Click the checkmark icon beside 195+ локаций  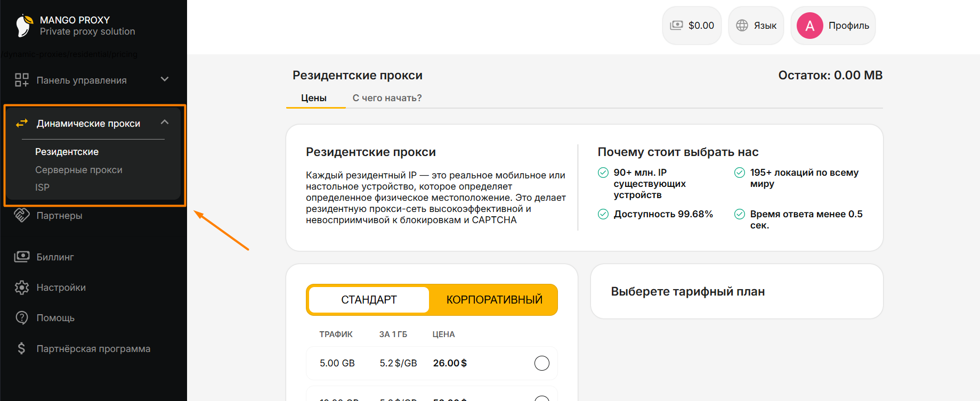(x=740, y=173)
